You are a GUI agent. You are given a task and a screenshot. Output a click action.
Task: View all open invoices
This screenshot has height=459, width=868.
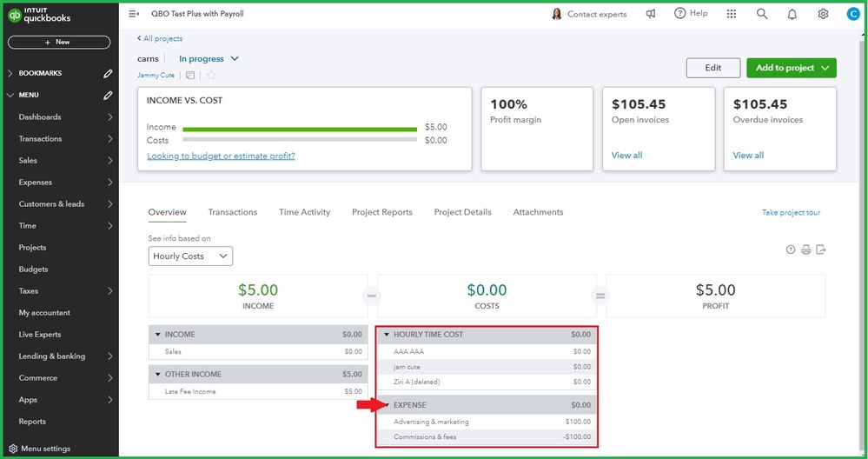626,156
